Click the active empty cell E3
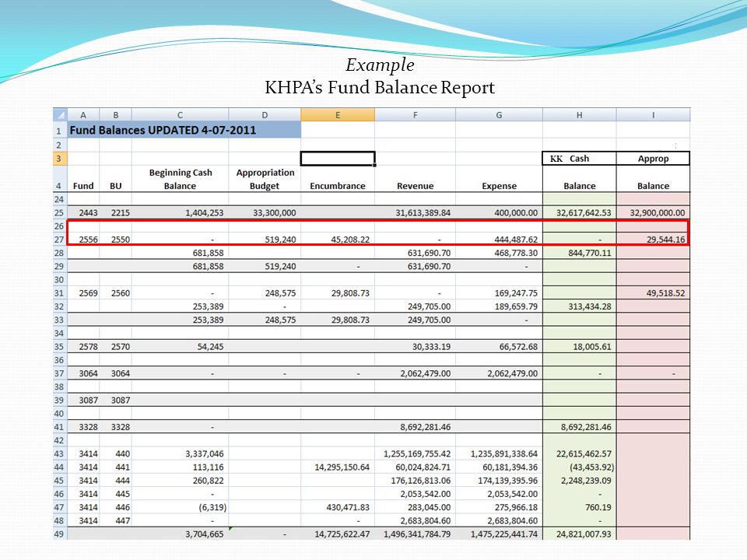 click(338, 159)
